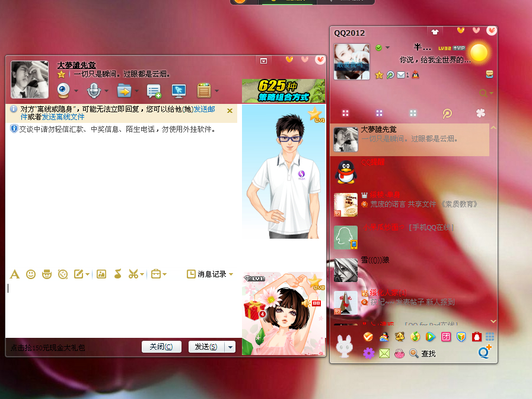
Task: Open remote desktop monitor icon
Action: (179, 91)
